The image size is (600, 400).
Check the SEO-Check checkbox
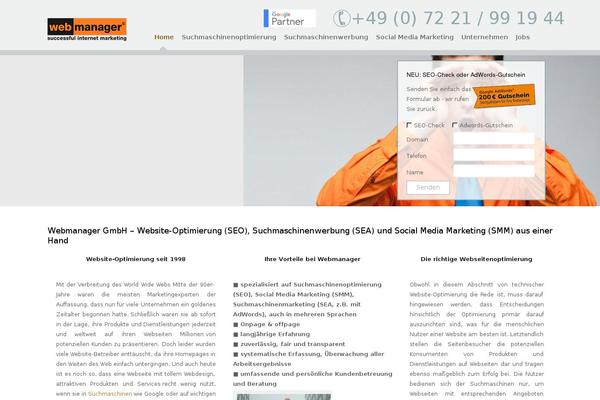409,125
